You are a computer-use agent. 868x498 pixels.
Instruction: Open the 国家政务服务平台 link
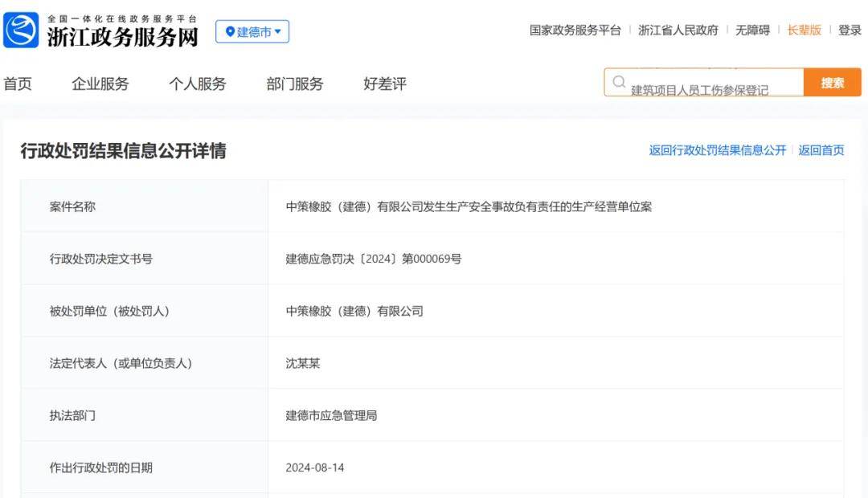[575, 31]
